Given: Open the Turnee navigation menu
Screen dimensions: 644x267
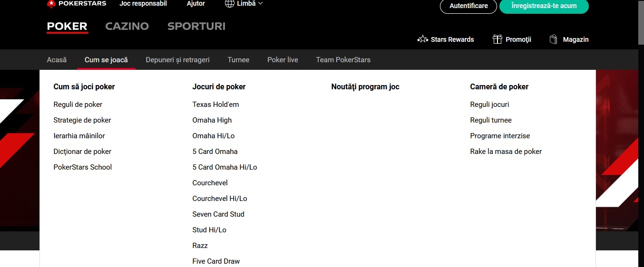Looking at the screenshot, I should (x=238, y=60).
